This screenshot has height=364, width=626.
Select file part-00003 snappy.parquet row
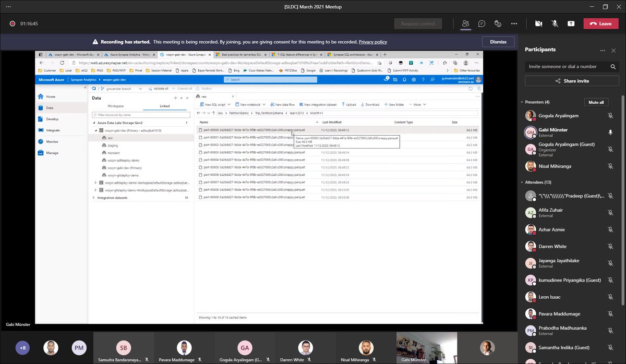tap(338, 152)
